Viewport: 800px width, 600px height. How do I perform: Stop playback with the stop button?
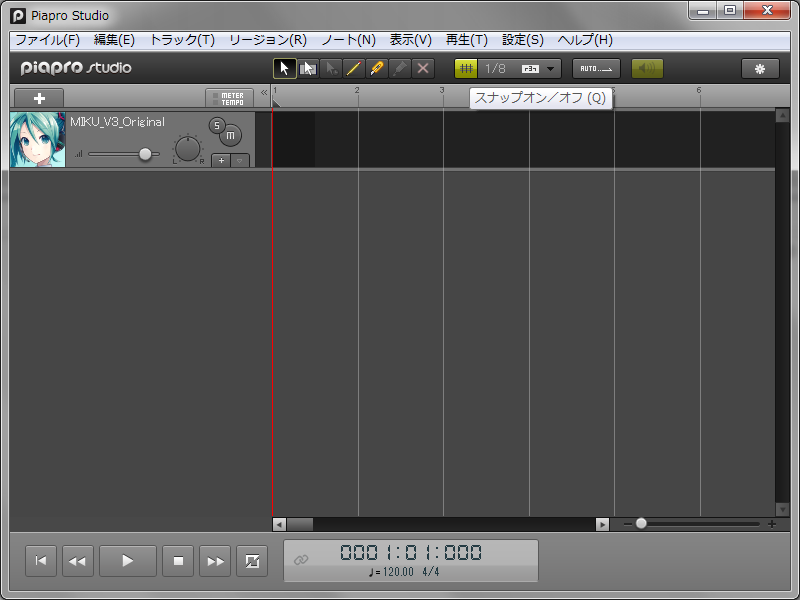coord(178,561)
